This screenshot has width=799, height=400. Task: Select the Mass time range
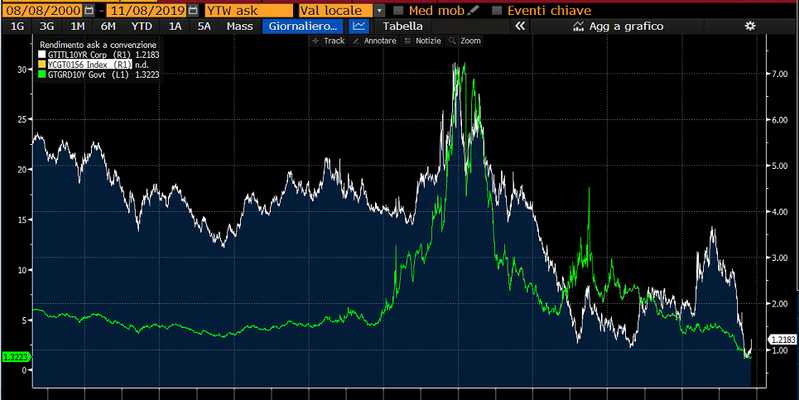click(x=239, y=26)
